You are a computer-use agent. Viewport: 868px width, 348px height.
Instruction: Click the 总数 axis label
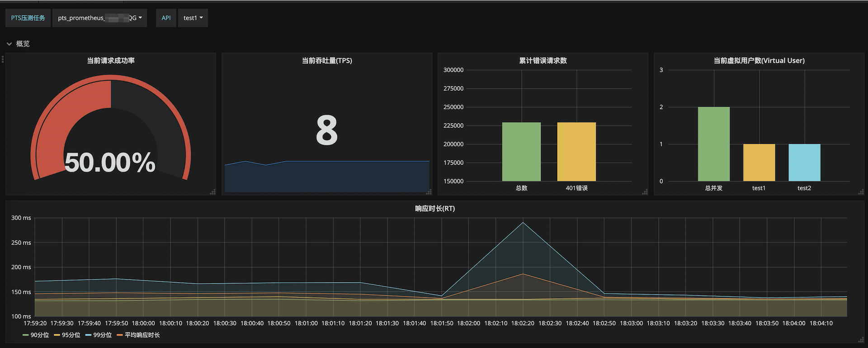point(521,188)
